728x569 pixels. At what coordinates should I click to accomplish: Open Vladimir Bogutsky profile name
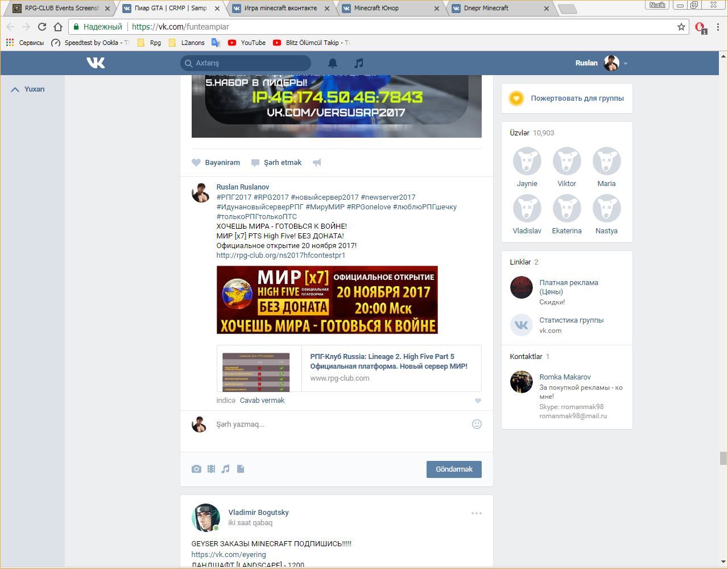(258, 512)
